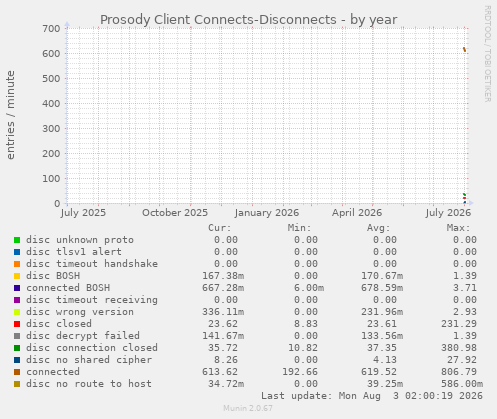Click the connected BOSH current value 667.28m
Screen dimensions: 497x419
(x=223, y=288)
